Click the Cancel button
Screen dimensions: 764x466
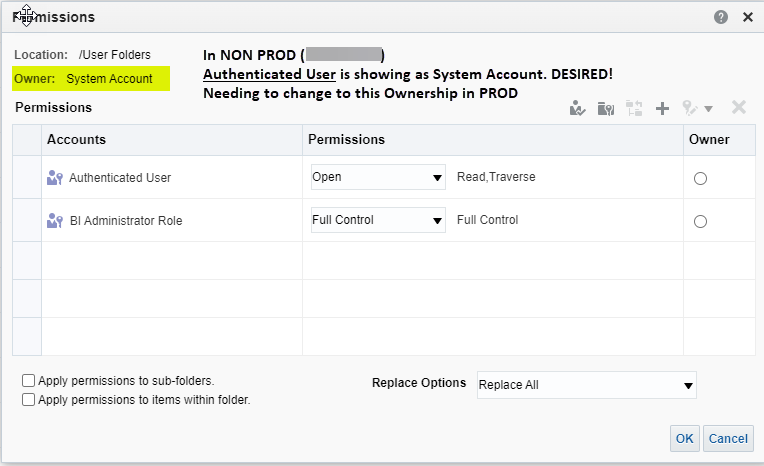tap(728, 438)
